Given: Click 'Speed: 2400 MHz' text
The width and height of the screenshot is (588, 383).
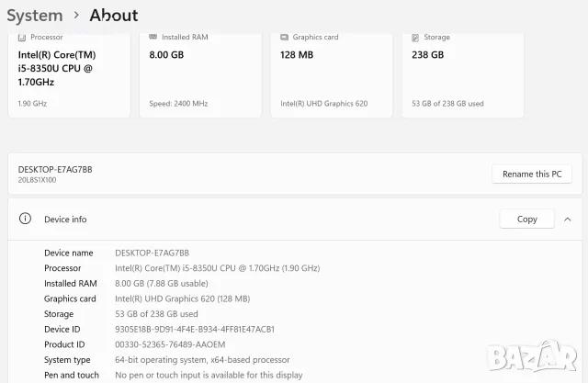Looking at the screenshot, I should [x=178, y=104].
